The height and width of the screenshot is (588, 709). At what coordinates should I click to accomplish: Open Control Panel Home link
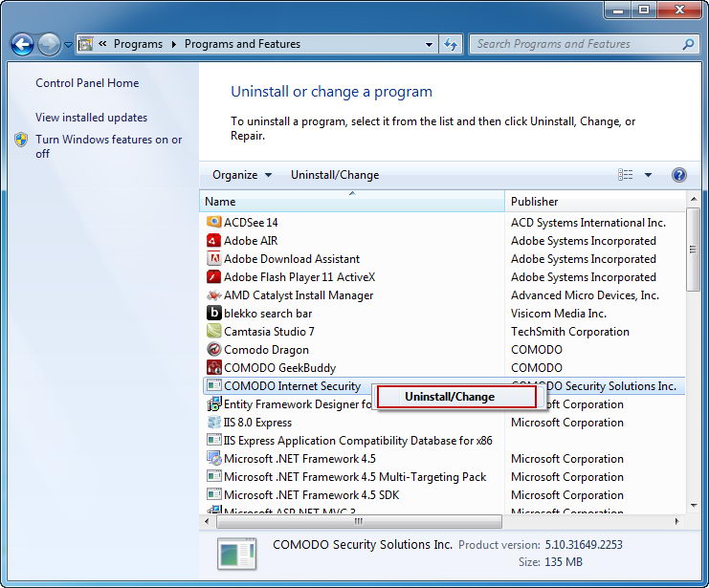87,83
